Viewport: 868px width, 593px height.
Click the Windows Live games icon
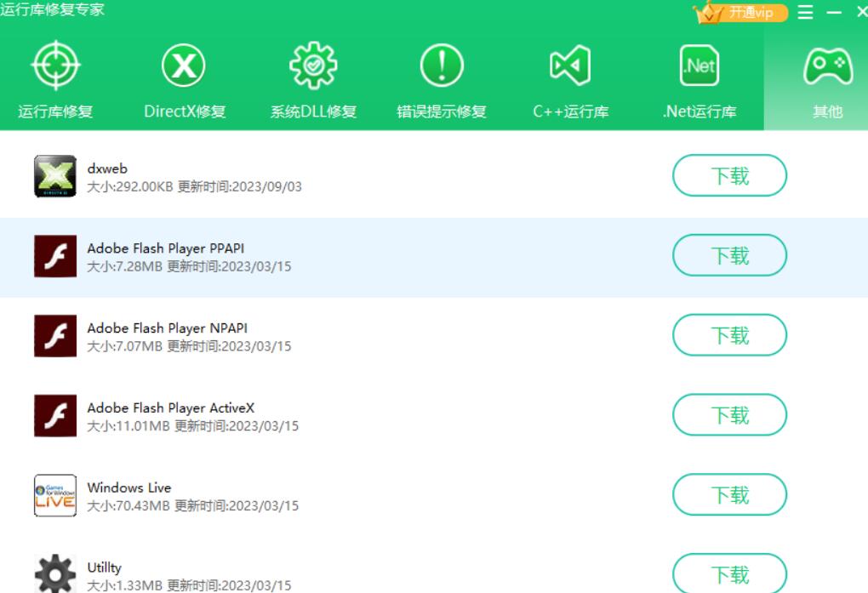(x=55, y=495)
